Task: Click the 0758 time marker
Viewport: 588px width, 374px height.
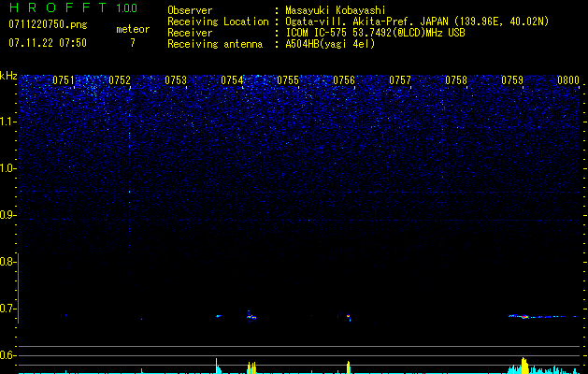Action: click(x=456, y=80)
